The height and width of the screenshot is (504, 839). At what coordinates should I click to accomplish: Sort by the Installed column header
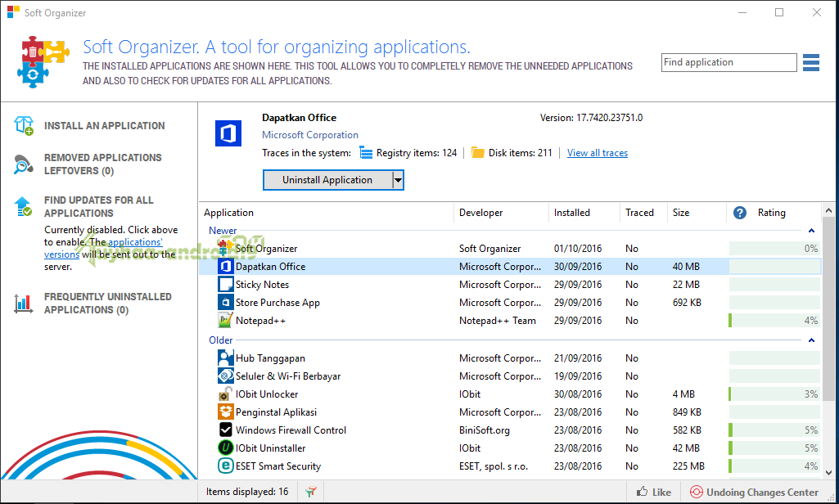571,213
